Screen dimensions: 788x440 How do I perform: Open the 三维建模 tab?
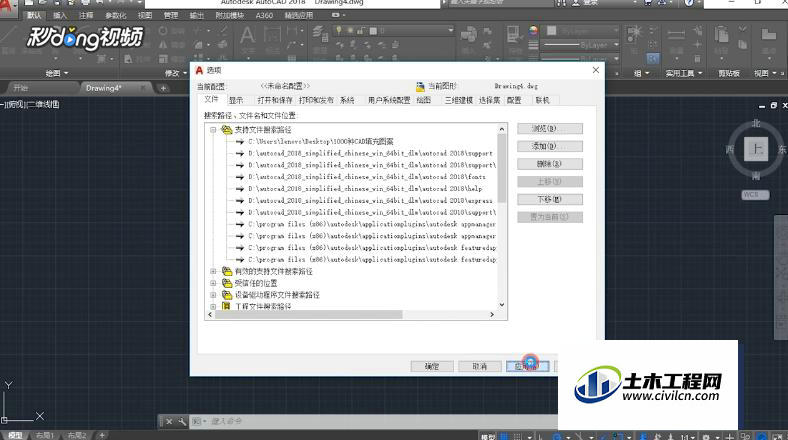pyautogui.click(x=458, y=100)
